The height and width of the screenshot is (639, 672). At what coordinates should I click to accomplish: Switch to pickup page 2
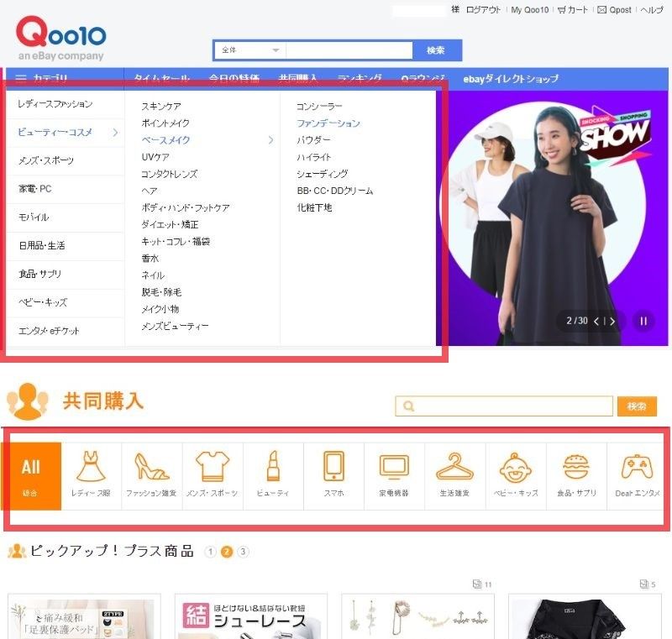(x=227, y=552)
